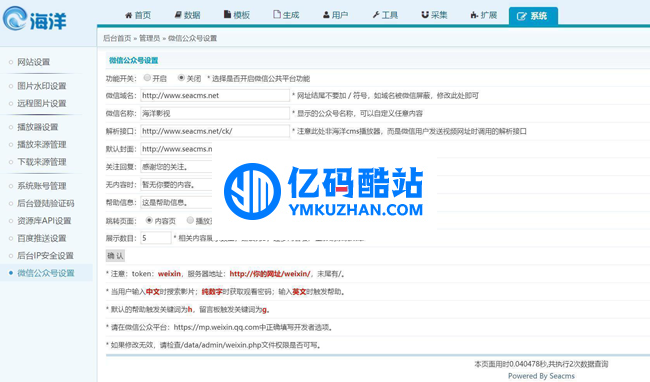650x382 pixels.
Task: Click the 无内容时 input field
Action: (176, 184)
